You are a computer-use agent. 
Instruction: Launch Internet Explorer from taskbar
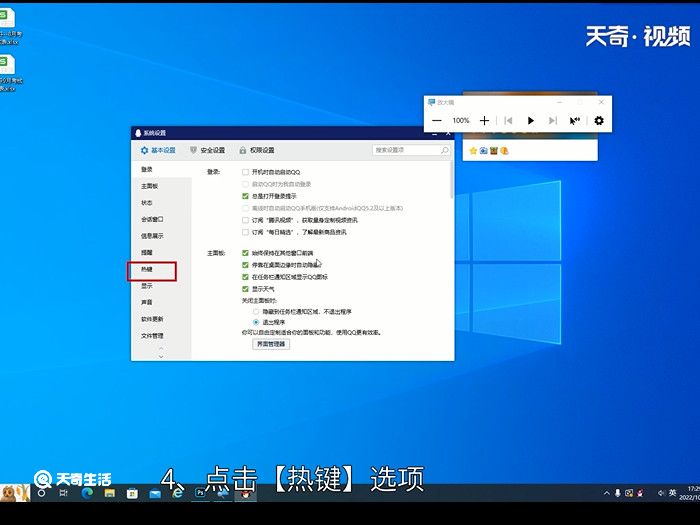point(178,493)
